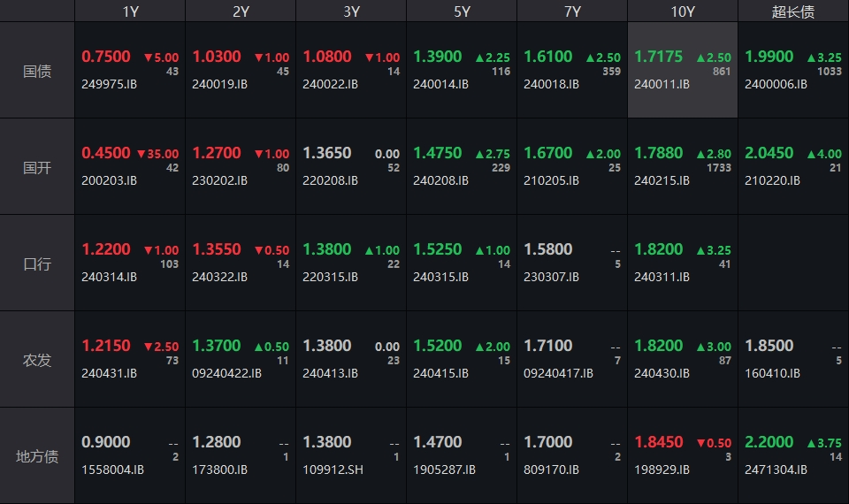Select the 国开 row label
Screen dimensions: 849x504
tap(37, 167)
